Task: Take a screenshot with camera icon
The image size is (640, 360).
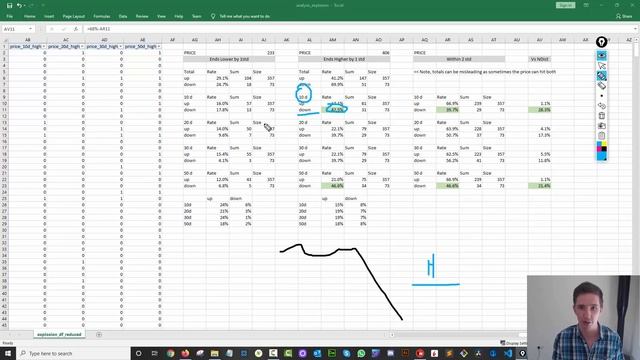Action: 602,126
